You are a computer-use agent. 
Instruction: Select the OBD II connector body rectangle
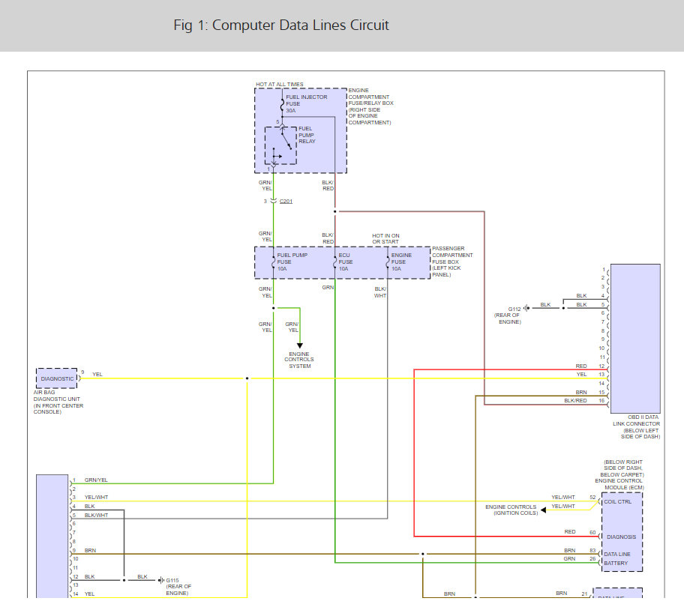[x=635, y=338]
